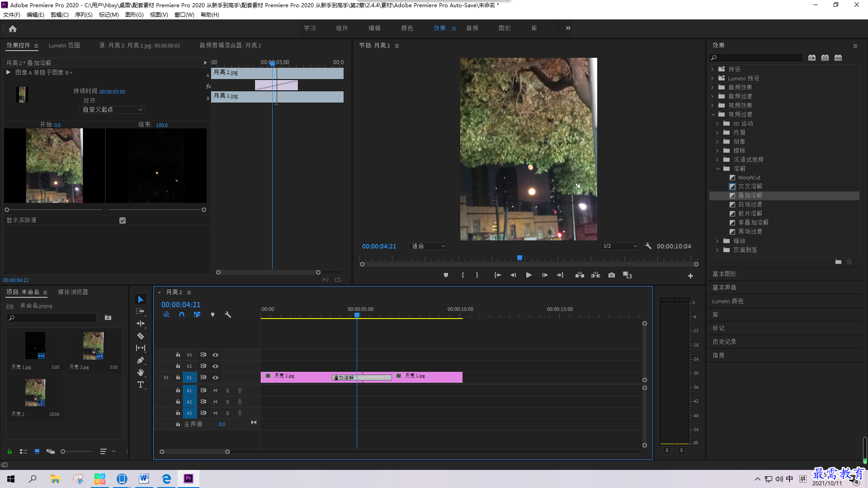Select the Ripple Edit tool
Screen dimensions: 868x488
[x=141, y=324]
